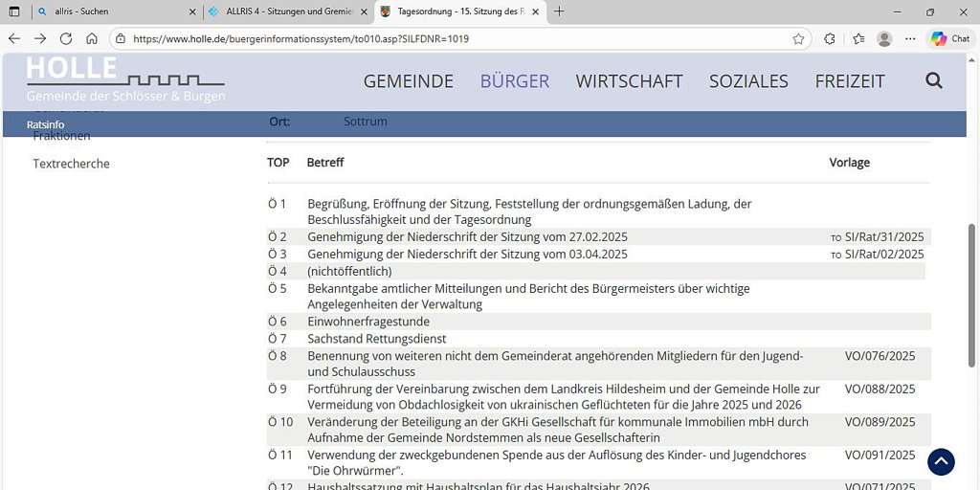Image resolution: width=980 pixels, height=490 pixels.
Task: Click the scroll-to-top arrow button
Action: coord(941,461)
